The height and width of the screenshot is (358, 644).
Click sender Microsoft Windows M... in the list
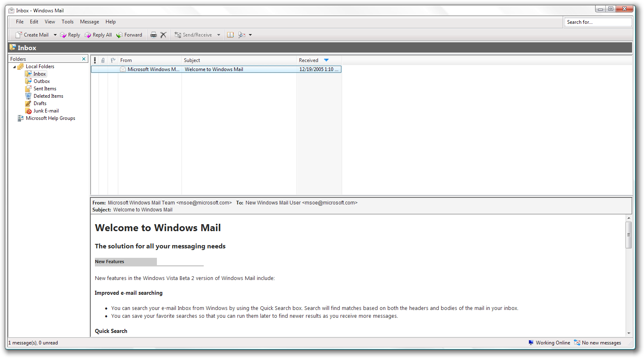153,69
